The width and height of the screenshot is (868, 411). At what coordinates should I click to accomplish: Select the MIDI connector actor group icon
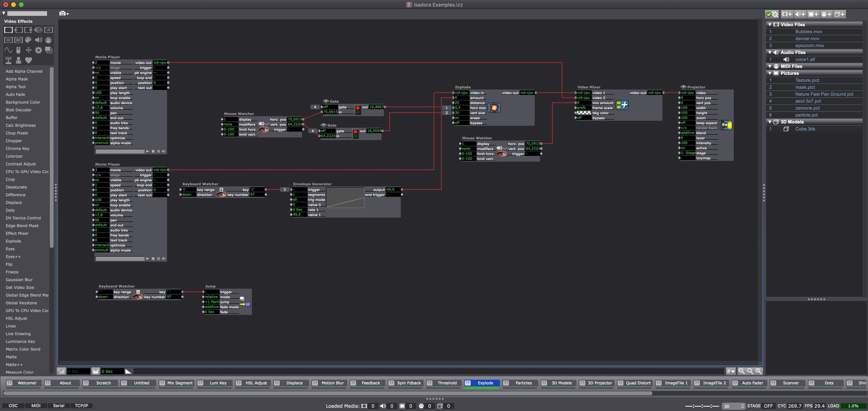coord(49,40)
